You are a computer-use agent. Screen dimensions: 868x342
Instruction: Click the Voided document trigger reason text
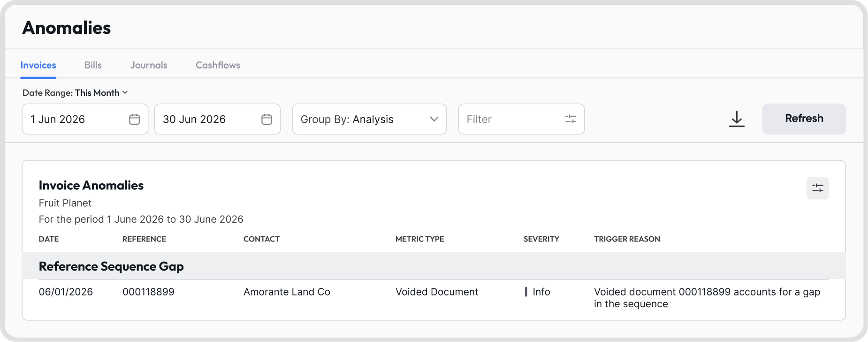[707, 298]
